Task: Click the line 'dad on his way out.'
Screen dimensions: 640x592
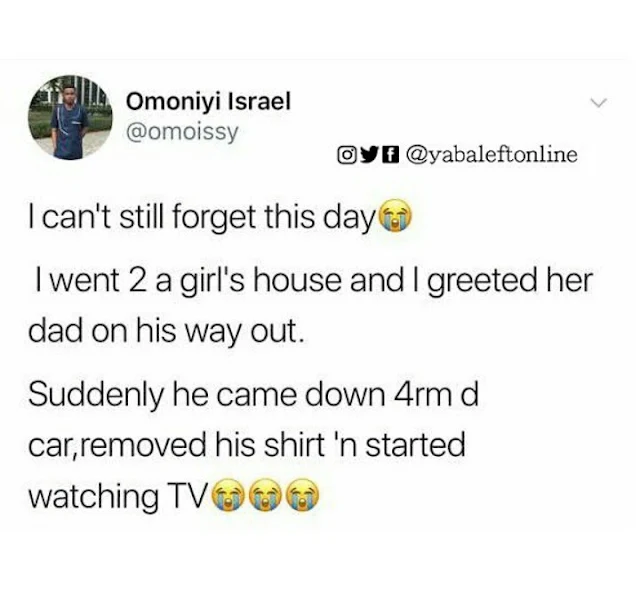Action: pyautogui.click(x=166, y=332)
